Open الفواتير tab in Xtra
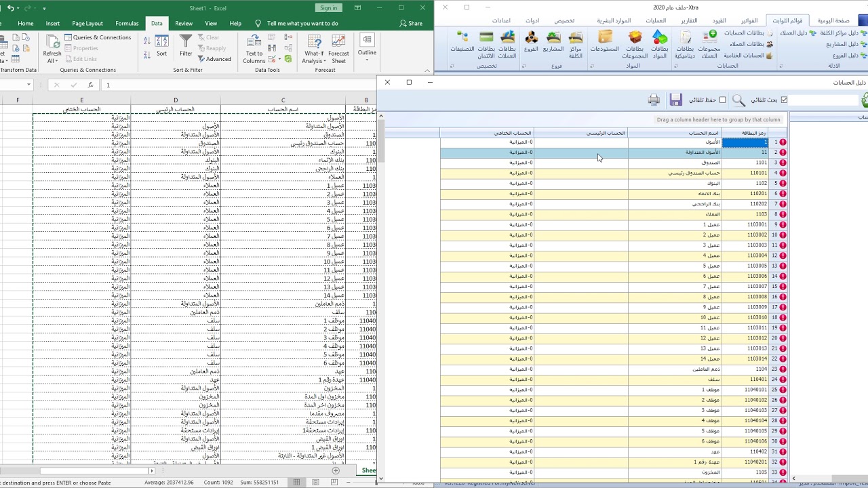868x488 pixels. coord(749,21)
